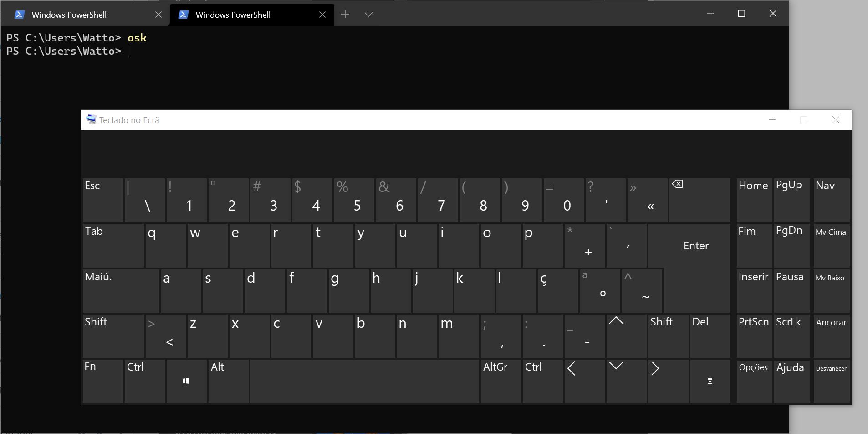
Task: Click the Mv Baixo key
Action: click(832, 291)
